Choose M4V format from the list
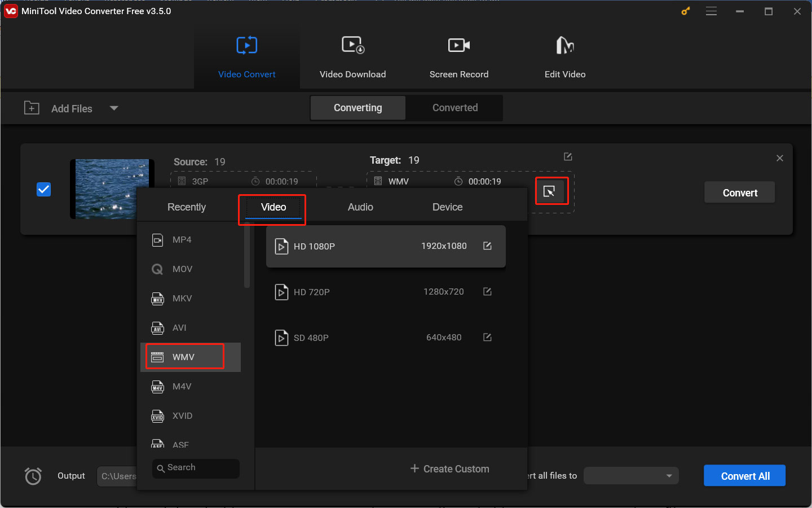 (191, 387)
